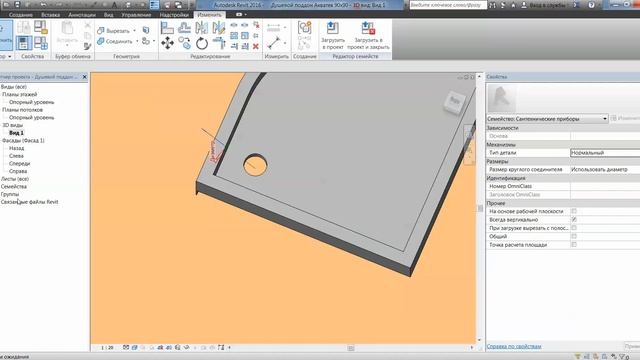The image size is (640, 360).
Task: Enable 'Точка расчета площади' checkbox
Action: [x=574, y=244]
